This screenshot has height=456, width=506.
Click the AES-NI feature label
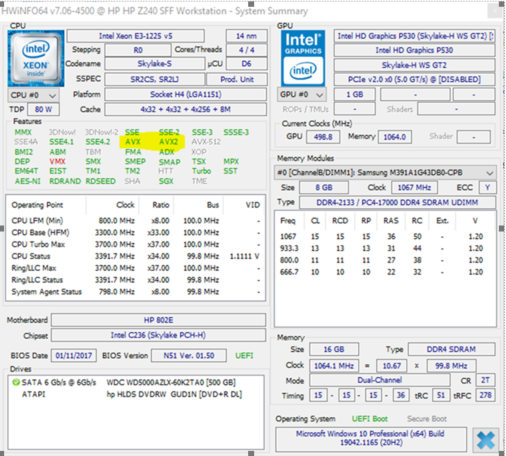[28, 181]
